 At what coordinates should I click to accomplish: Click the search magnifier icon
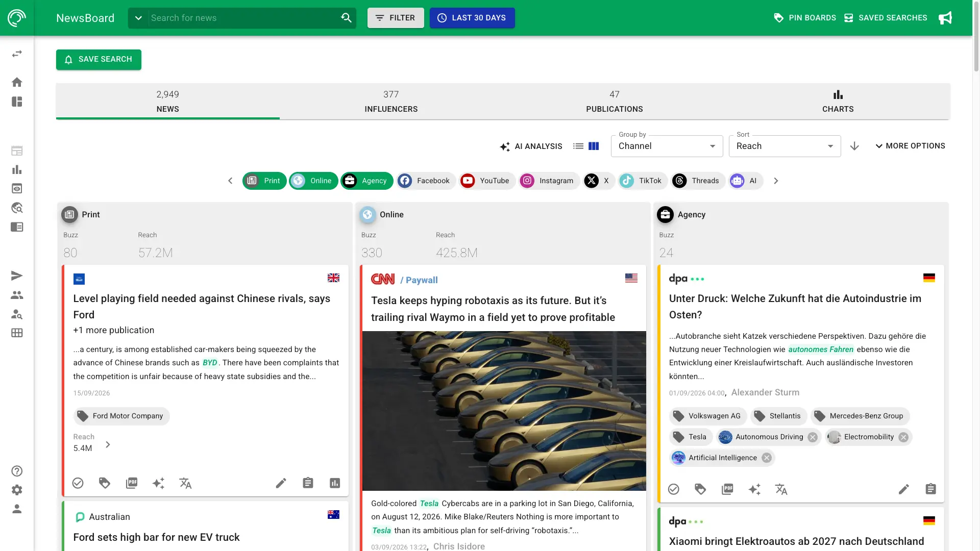pyautogui.click(x=346, y=18)
